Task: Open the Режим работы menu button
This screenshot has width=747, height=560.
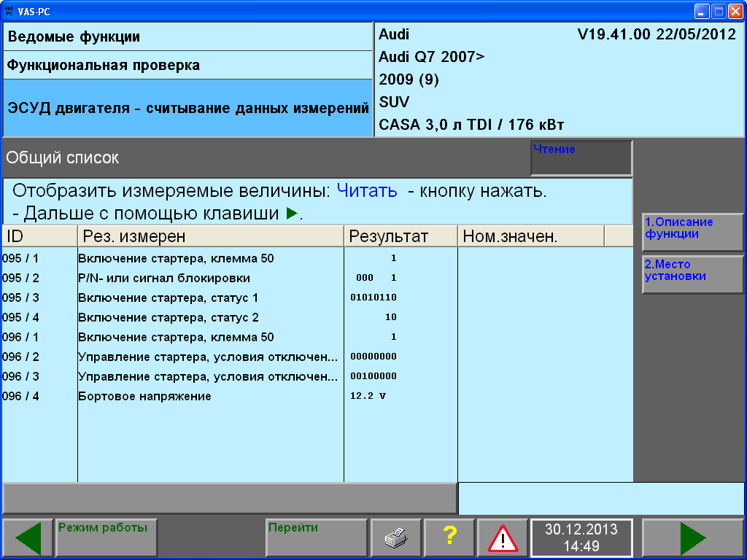Action: coord(106,538)
